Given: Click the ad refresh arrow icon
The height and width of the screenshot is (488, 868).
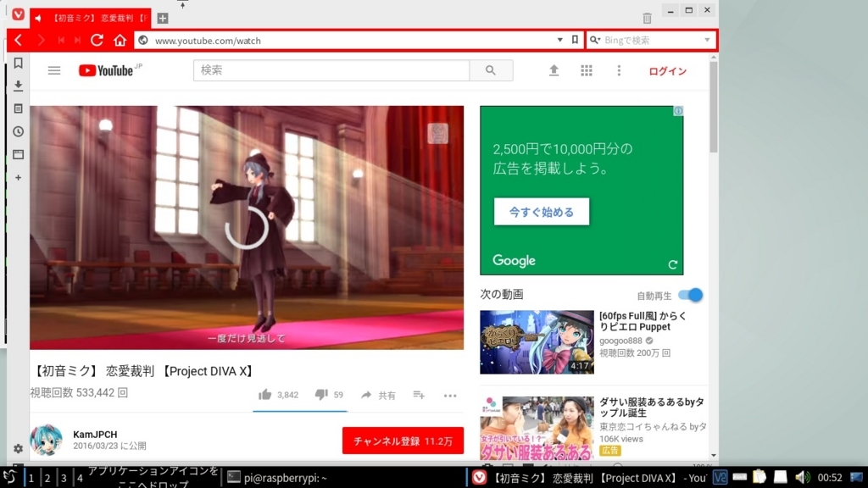Looking at the screenshot, I should click(672, 264).
